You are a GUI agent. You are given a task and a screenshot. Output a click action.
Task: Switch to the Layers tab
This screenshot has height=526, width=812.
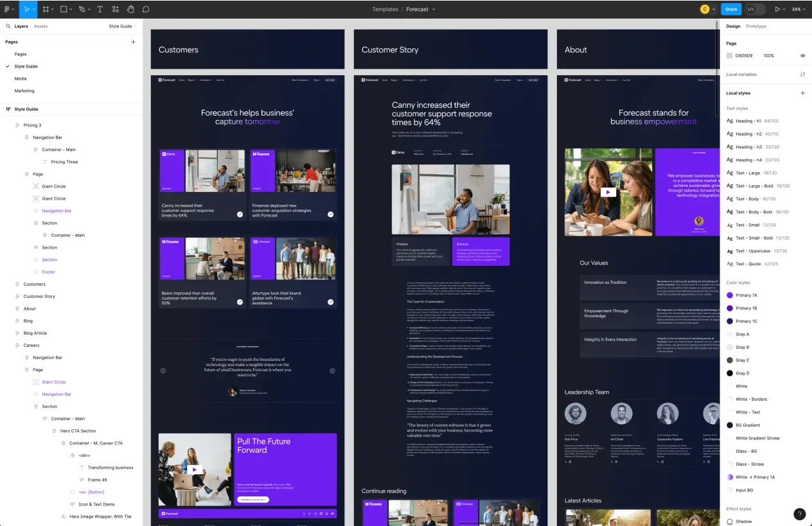click(21, 26)
